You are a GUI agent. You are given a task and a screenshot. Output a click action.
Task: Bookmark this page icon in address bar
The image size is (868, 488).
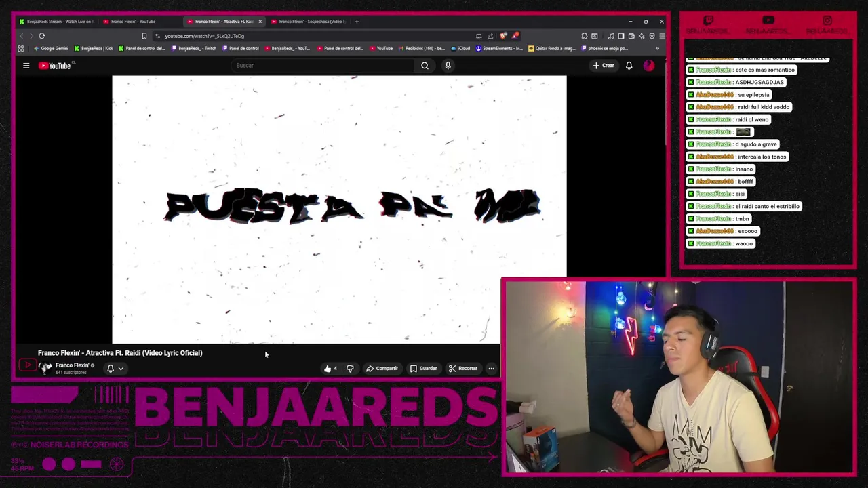144,36
